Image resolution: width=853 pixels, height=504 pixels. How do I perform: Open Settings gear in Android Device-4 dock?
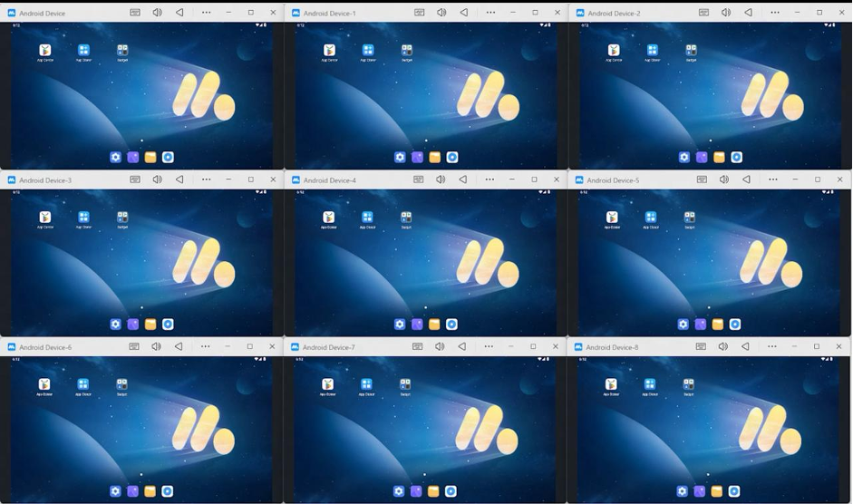tap(399, 325)
